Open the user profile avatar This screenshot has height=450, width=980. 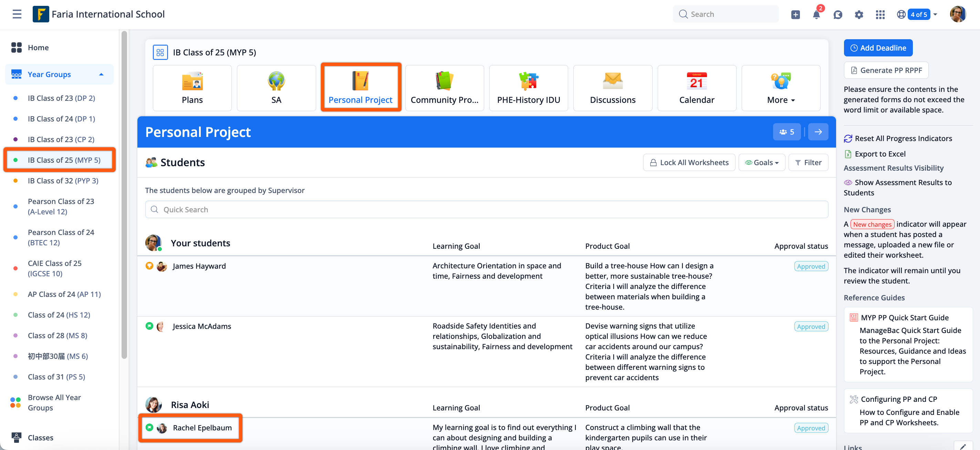click(x=958, y=14)
